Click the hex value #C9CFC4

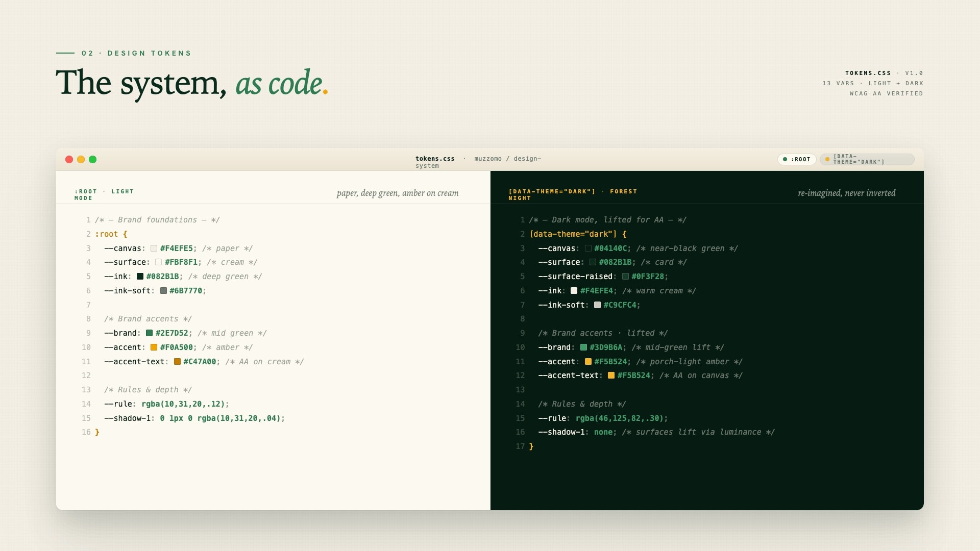pos(620,305)
